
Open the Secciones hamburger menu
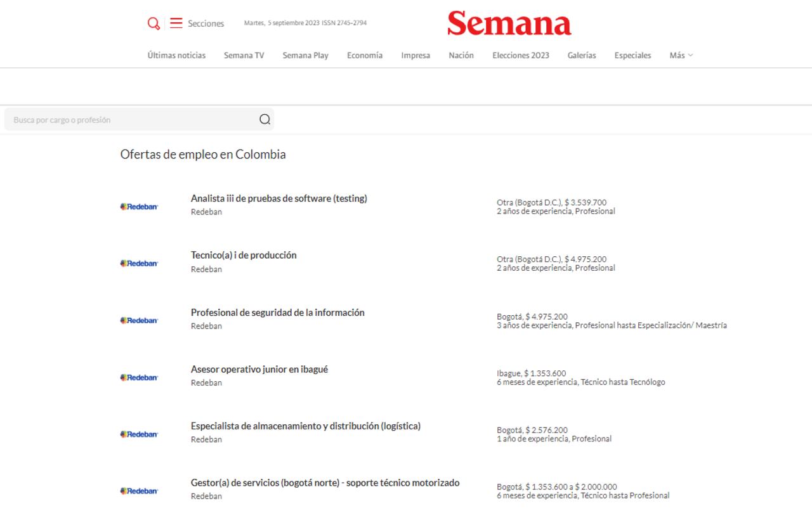[x=176, y=23]
